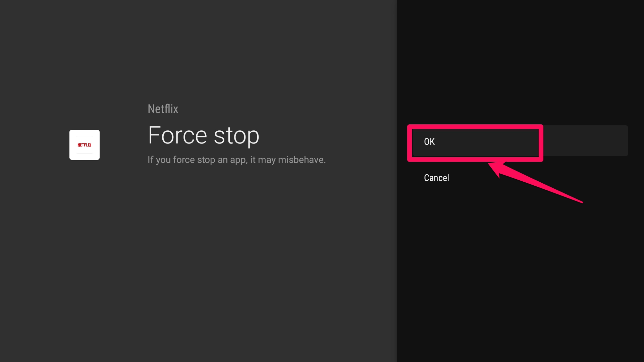Click the pink highlight rectangle's left border

pyautogui.click(x=410, y=143)
